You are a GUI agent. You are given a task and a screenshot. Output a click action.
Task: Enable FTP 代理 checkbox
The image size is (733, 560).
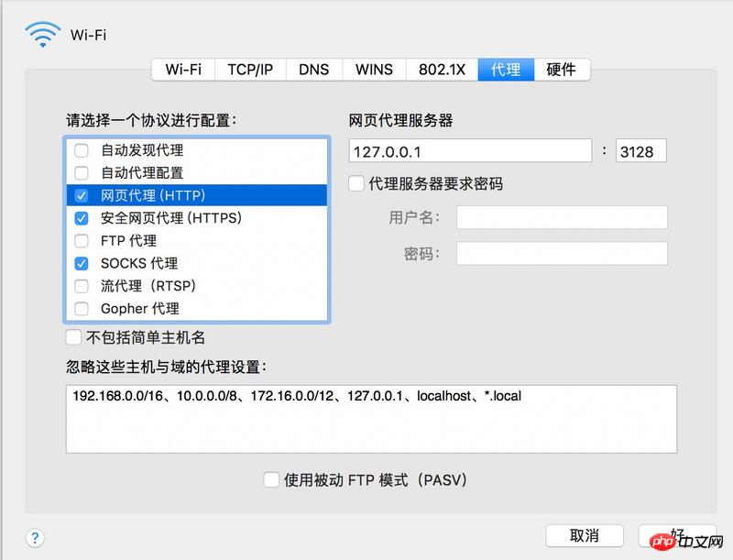point(82,241)
